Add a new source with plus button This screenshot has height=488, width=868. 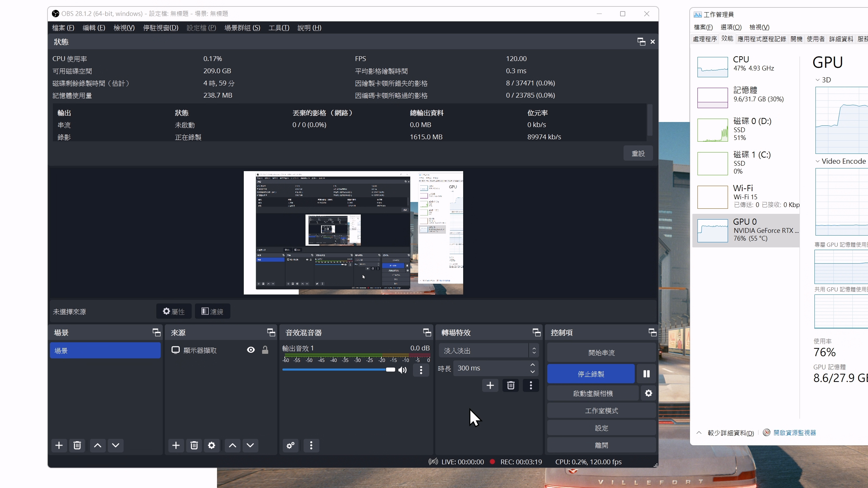(x=176, y=445)
